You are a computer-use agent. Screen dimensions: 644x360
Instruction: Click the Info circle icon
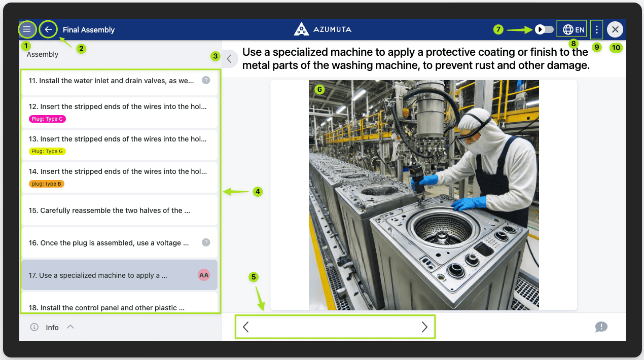coord(34,327)
